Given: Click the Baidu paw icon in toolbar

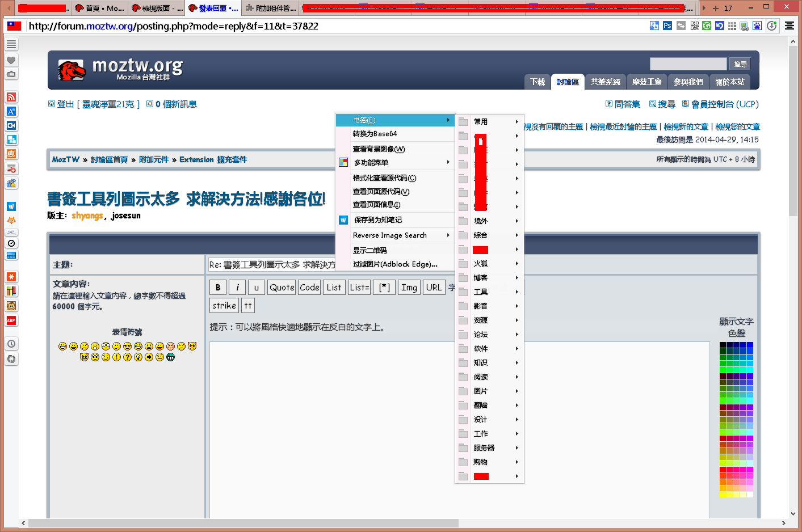Looking at the screenshot, I should [x=757, y=26].
